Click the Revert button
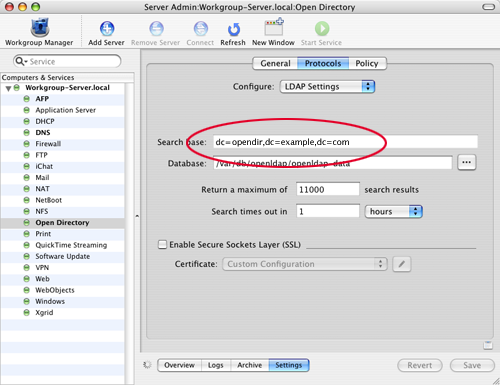500x385 pixels. 420,365
